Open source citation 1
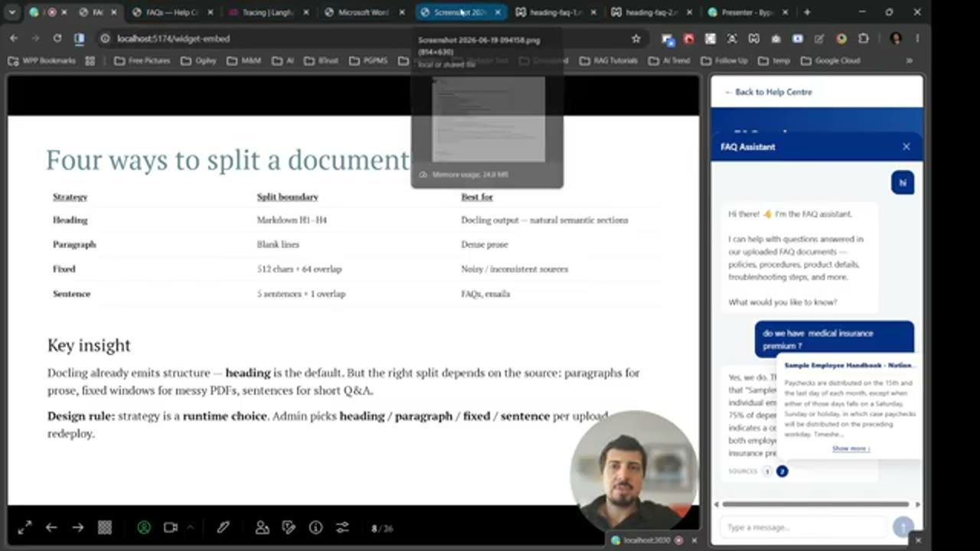The height and width of the screenshot is (551, 980). point(767,471)
